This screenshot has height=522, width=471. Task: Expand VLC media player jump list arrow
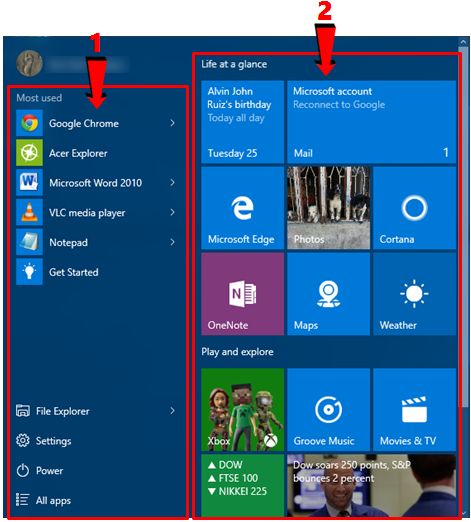point(172,212)
